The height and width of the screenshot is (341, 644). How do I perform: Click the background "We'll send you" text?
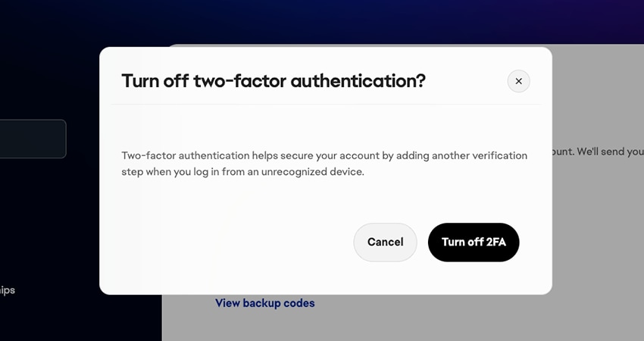[x=610, y=152]
